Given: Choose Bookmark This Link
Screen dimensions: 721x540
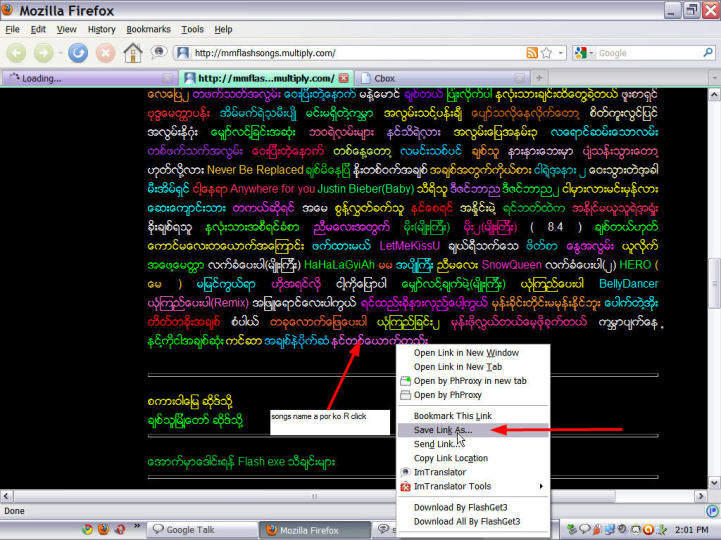Looking at the screenshot, I should click(474, 416).
